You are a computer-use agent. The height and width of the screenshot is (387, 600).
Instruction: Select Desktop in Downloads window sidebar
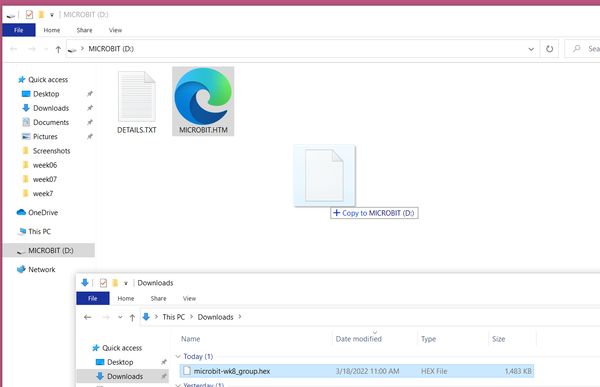click(115, 362)
